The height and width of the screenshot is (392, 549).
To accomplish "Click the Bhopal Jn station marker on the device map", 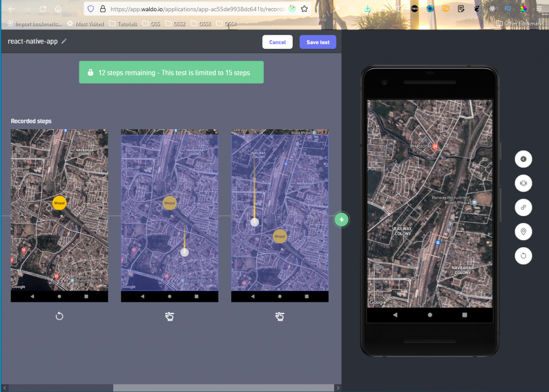I will 437,242.
